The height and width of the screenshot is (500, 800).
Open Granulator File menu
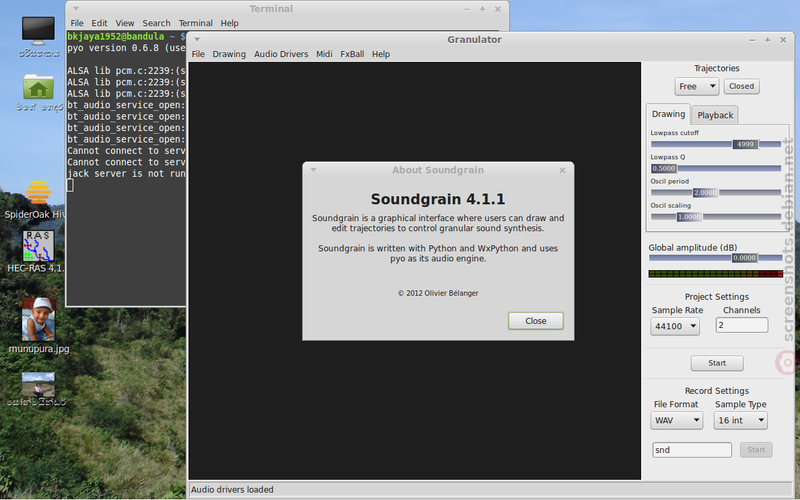point(198,54)
